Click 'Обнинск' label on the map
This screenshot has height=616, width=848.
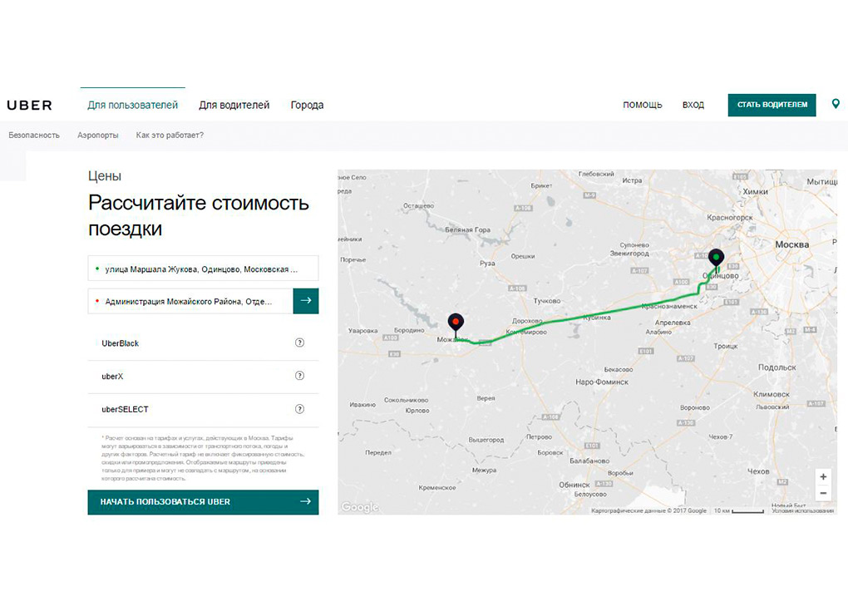[574, 485]
